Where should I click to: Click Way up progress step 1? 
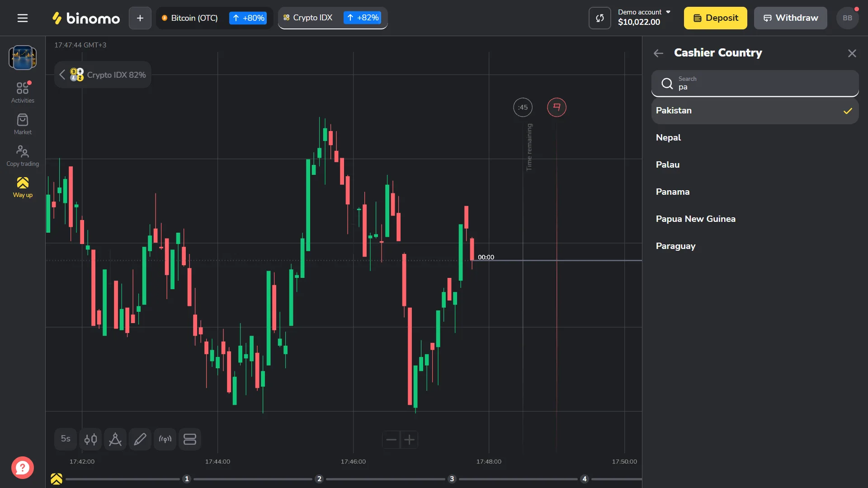pyautogui.click(x=187, y=479)
